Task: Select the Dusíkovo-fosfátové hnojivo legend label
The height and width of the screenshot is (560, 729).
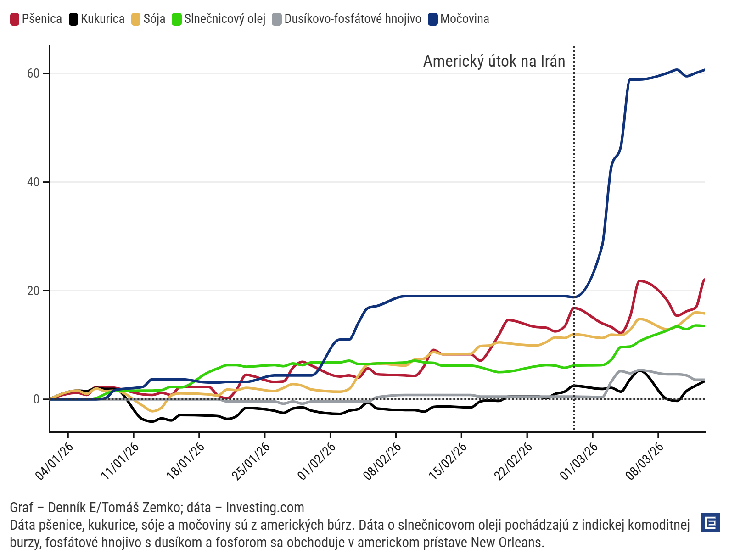Action: [x=353, y=19]
